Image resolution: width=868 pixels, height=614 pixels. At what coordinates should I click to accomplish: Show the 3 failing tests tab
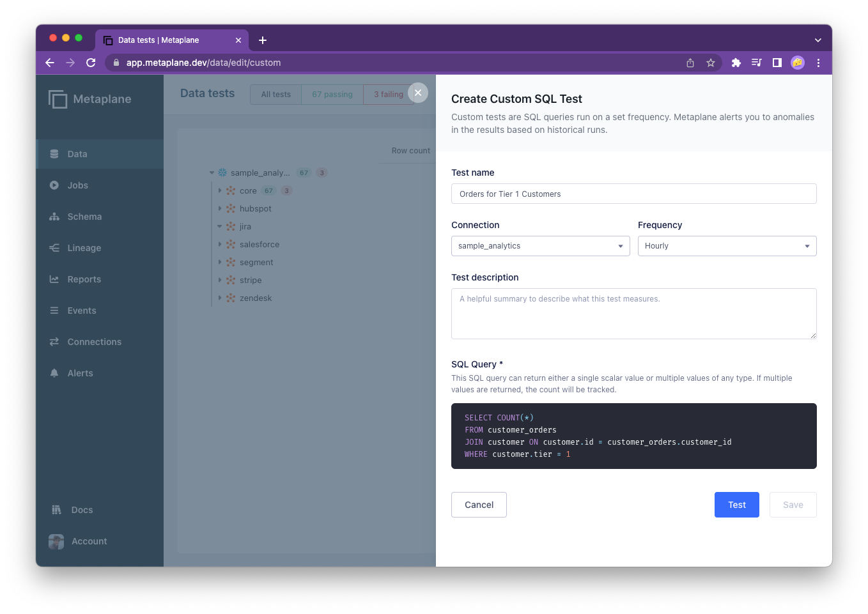click(389, 95)
